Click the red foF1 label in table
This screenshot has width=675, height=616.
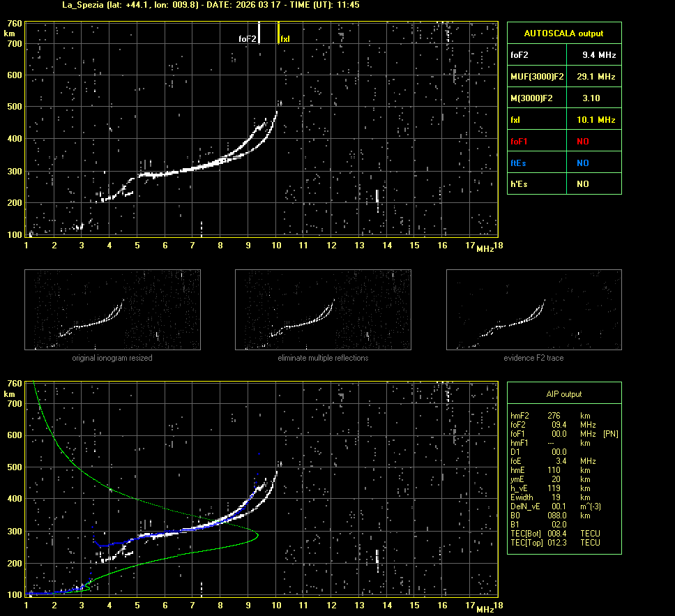point(520,141)
